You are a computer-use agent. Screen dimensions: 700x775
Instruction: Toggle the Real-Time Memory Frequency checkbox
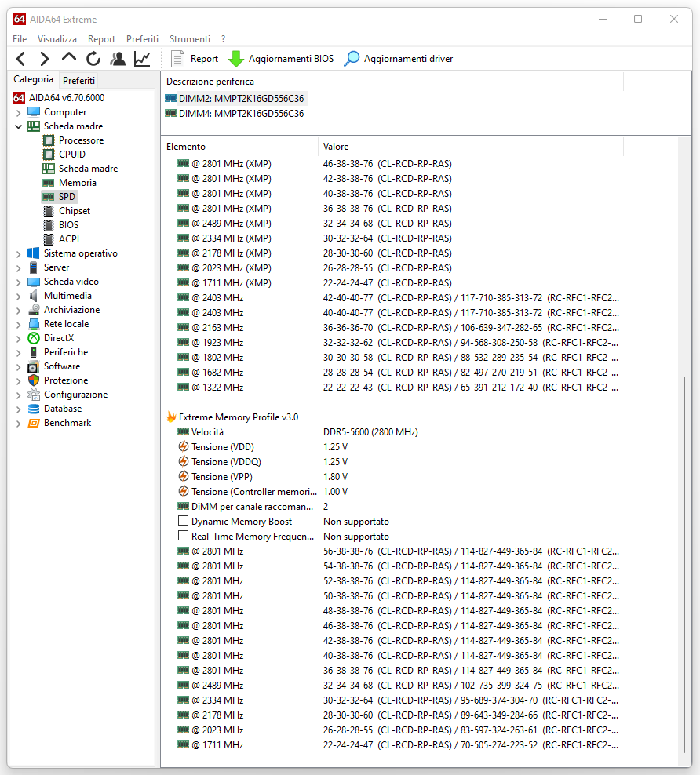pos(183,535)
